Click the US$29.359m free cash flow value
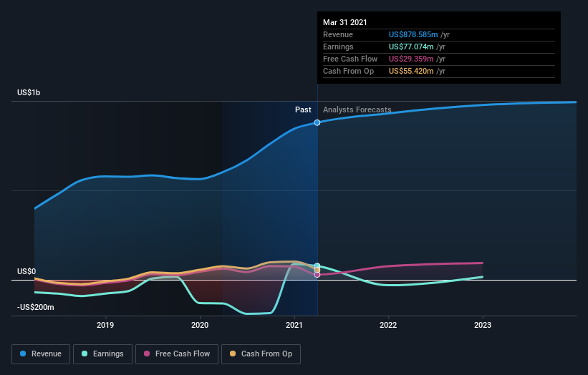 pos(411,59)
